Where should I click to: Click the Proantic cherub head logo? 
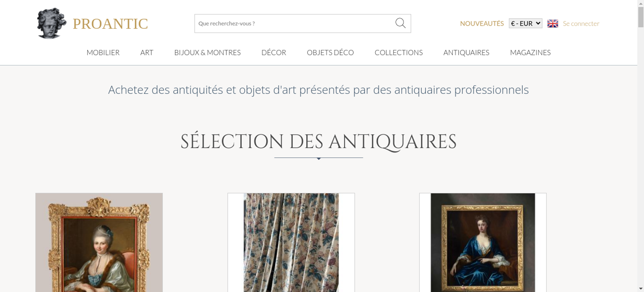[x=52, y=23]
